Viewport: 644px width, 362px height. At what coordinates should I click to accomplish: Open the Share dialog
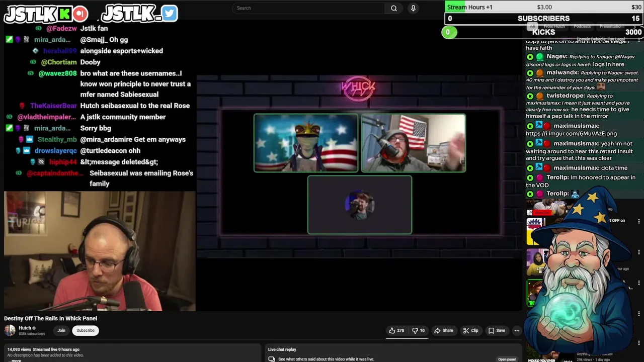[444, 330]
